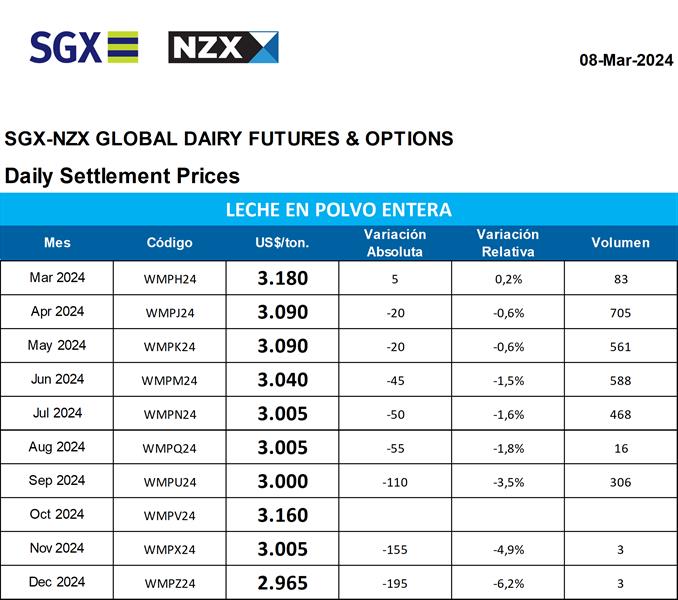Select the Dec 2024 price 2.965

click(x=282, y=582)
